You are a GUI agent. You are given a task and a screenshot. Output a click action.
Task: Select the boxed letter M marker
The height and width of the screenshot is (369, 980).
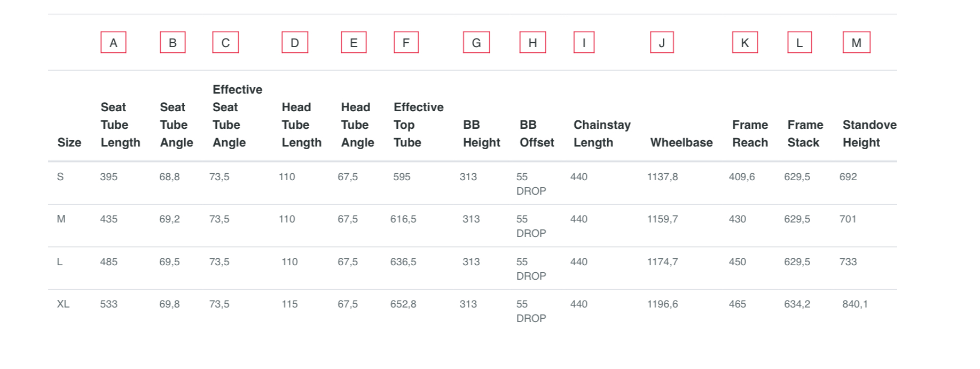click(x=857, y=43)
